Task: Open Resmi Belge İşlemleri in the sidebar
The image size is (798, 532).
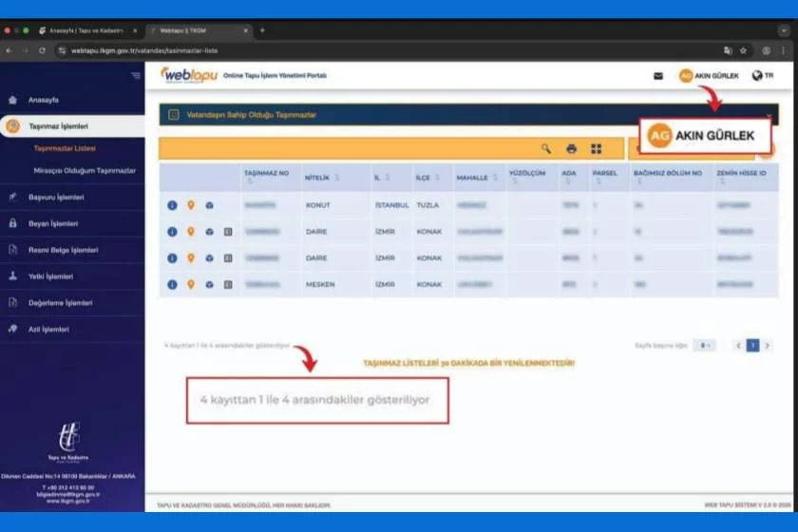Action: click(63, 250)
